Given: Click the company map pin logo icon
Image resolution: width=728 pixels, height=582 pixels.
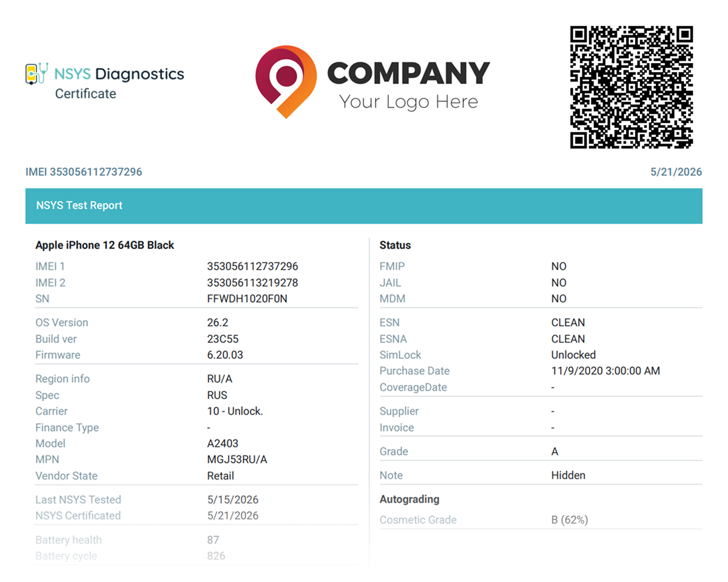Looking at the screenshot, I should coord(286,81).
